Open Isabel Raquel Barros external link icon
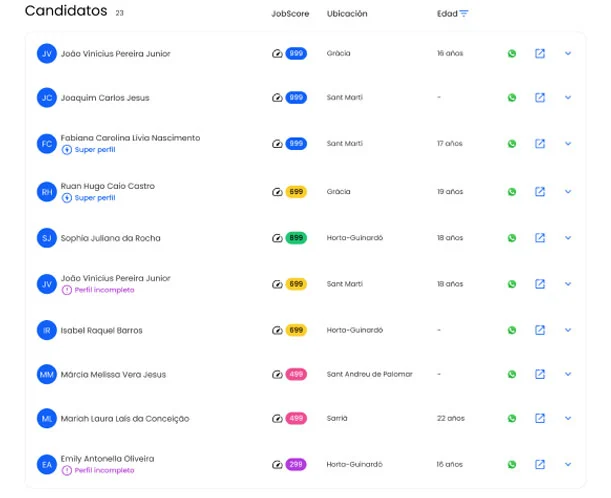This screenshot has height=498, width=611. 539,330
